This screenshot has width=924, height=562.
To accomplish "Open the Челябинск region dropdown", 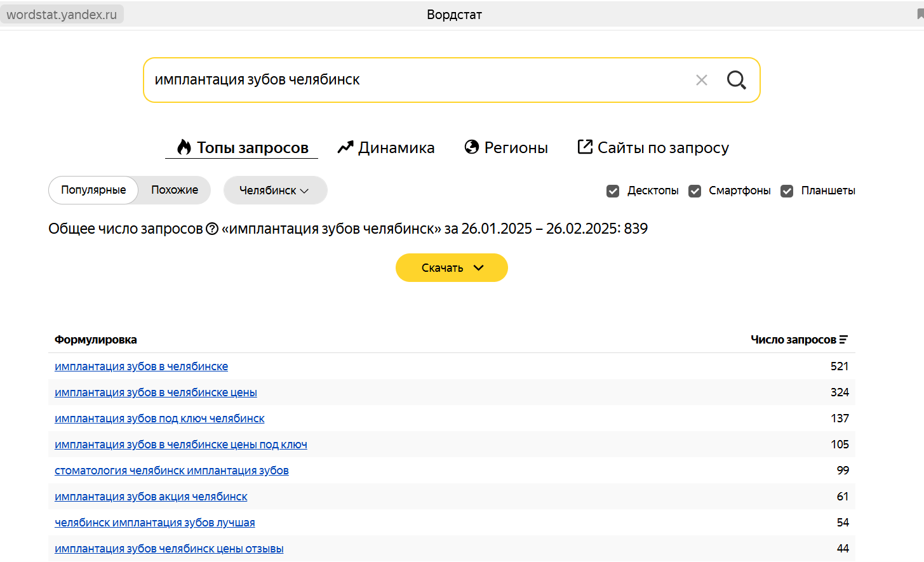I will point(275,191).
